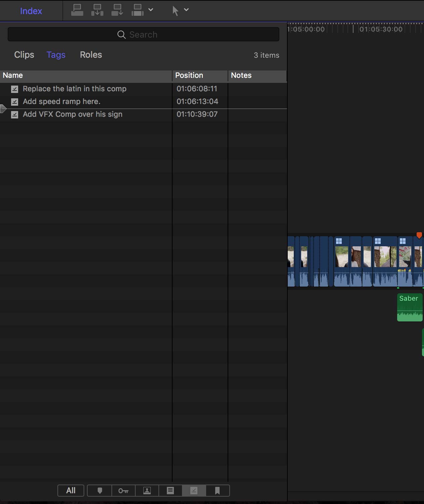Click the Connect clip to primary storyline icon
Image resolution: width=424 pixels, height=504 pixels.
[x=77, y=10]
